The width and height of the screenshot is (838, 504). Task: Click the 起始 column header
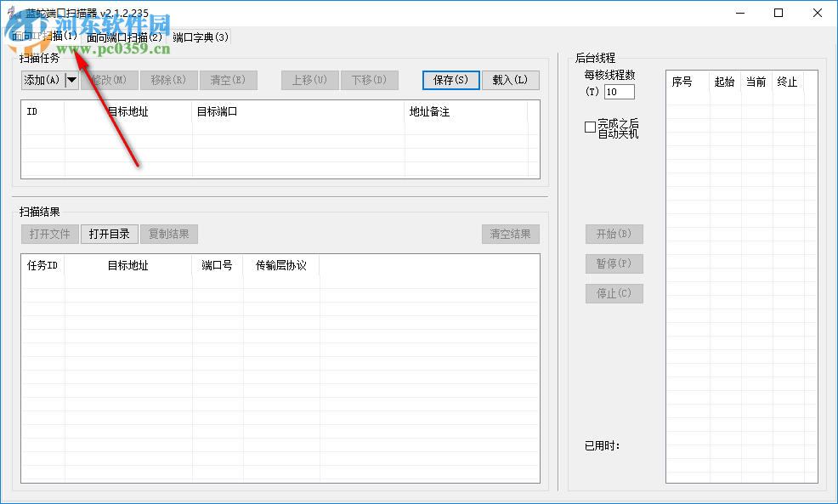[725, 82]
